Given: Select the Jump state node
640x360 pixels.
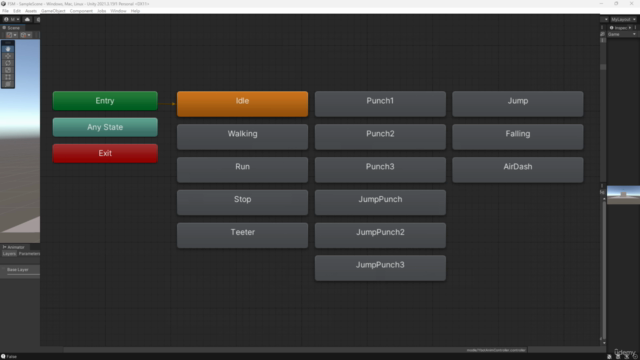Looking at the screenshot, I should tap(518, 104).
